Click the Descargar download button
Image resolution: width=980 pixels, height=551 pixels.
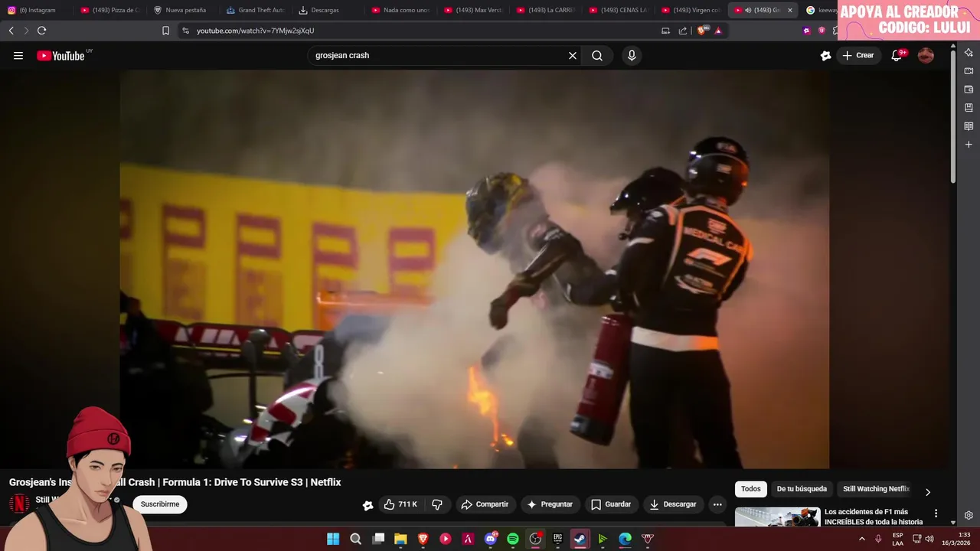673,504
